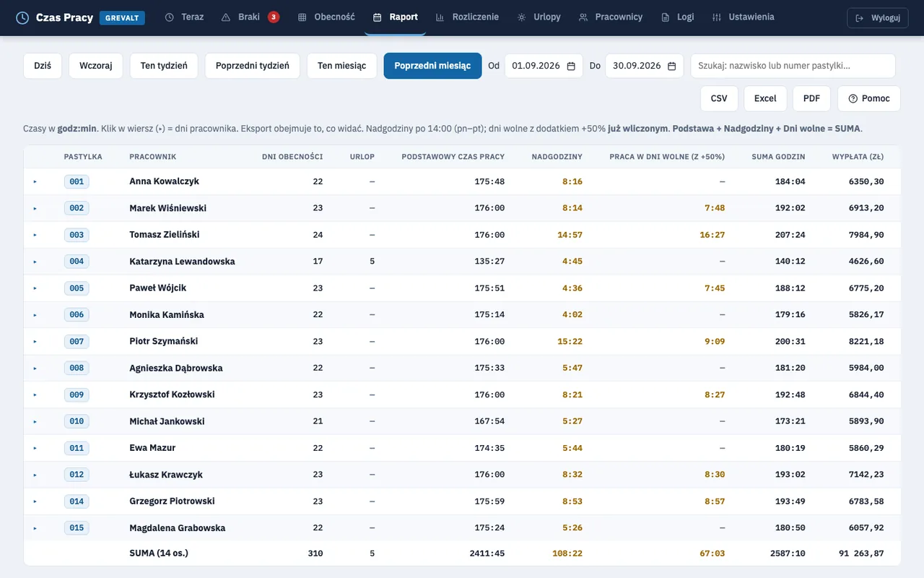The image size is (924, 578).
Task: Switch to the Obecność tab
Action: 326,17
